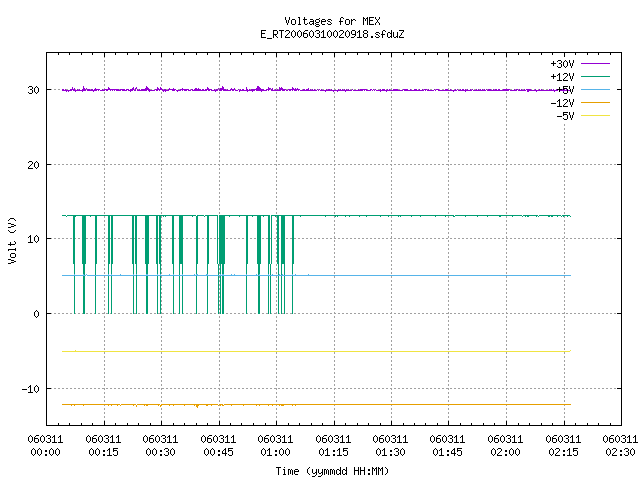Click the x-axis tick label 060311 01:45
The width and height of the screenshot is (640, 480).
click(448, 446)
